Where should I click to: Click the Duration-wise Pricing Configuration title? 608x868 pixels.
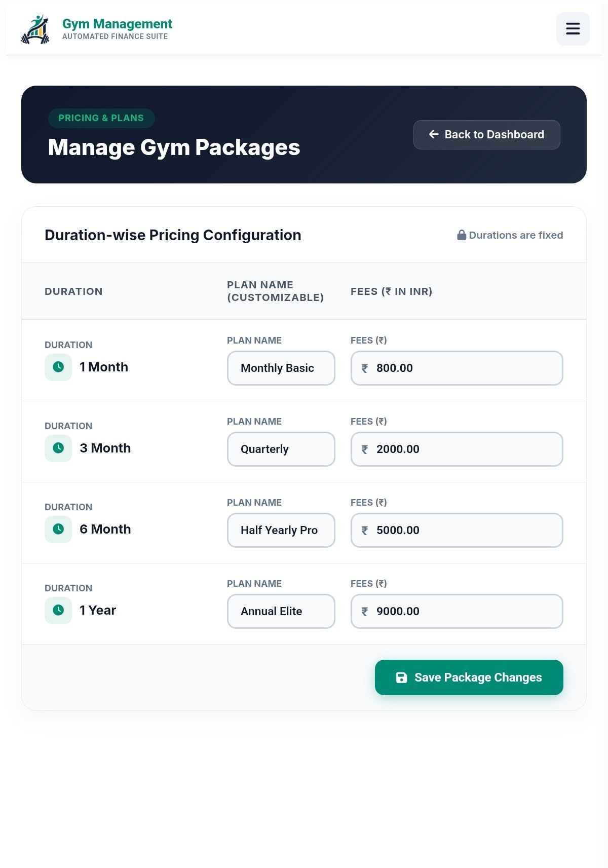[173, 235]
